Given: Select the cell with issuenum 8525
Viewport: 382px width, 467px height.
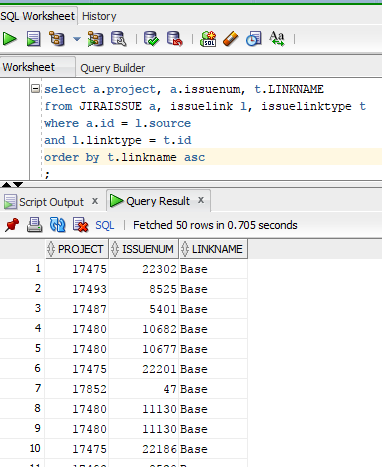Looking at the screenshot, I should point(144,289).
